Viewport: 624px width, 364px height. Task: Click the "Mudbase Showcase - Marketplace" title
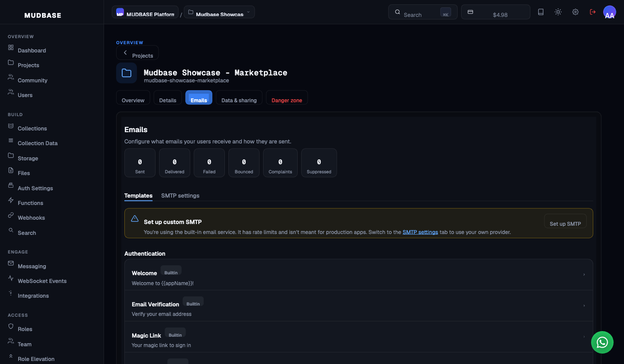click(215, 72)
